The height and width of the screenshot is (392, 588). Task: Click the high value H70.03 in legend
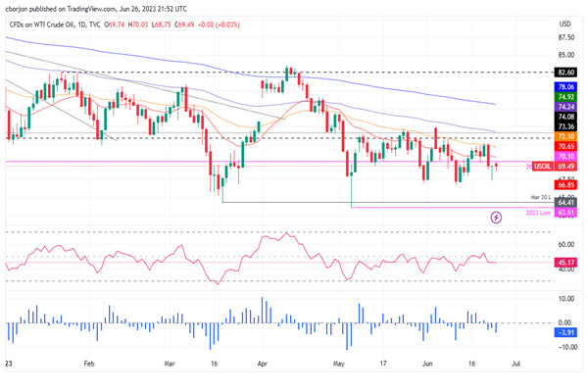[x=138, y=24]
